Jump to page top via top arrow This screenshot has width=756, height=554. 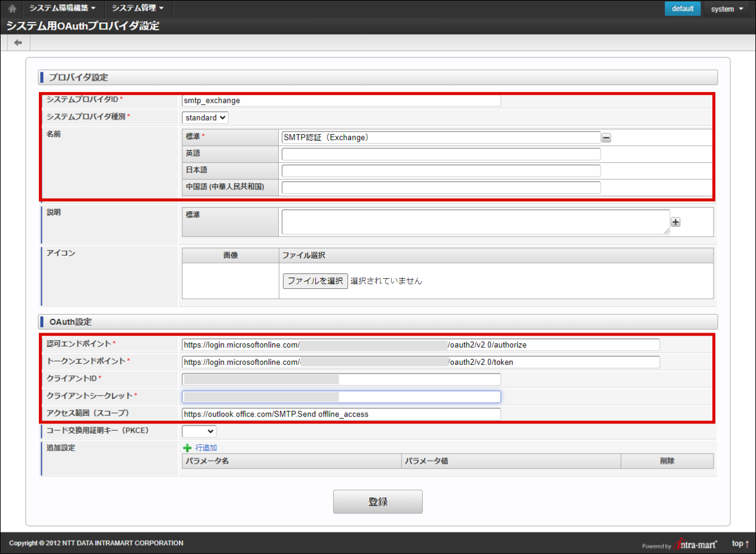(740, 543)
